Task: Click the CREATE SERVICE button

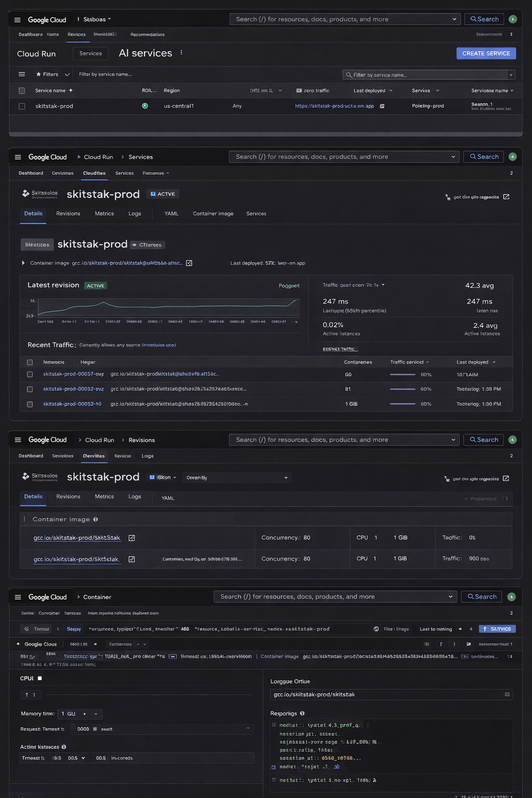Action: coord(486,54)
